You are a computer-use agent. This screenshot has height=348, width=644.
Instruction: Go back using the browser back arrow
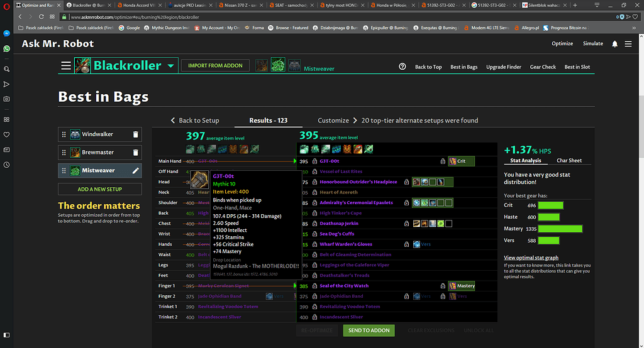(20, 17)
